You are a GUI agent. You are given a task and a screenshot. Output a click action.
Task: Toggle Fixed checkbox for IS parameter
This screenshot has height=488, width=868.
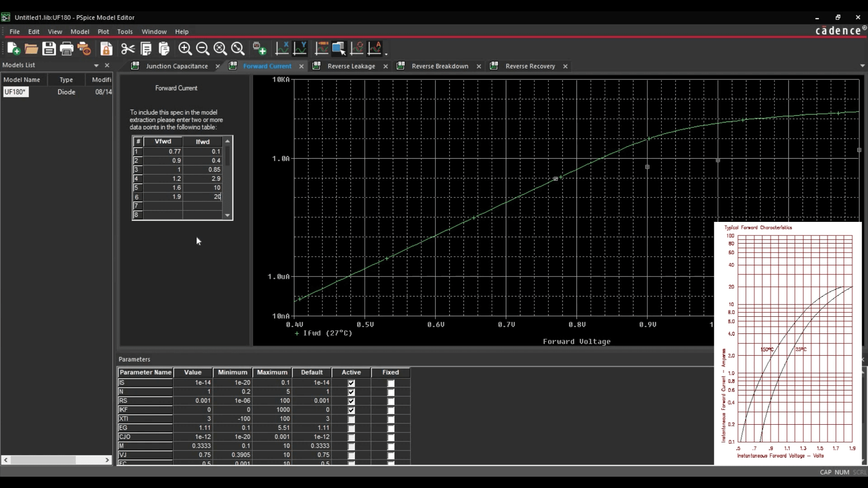tap(391, 383)
